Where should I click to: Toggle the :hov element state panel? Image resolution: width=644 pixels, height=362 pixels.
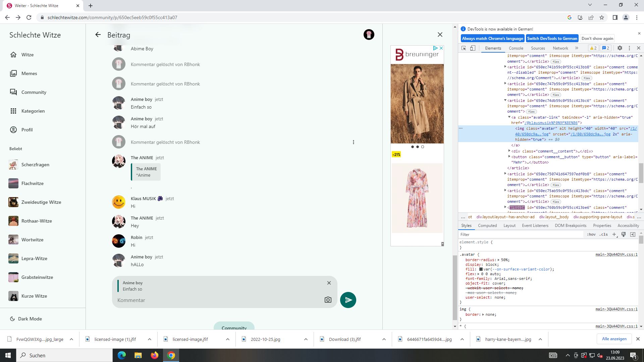pos(591,235)
